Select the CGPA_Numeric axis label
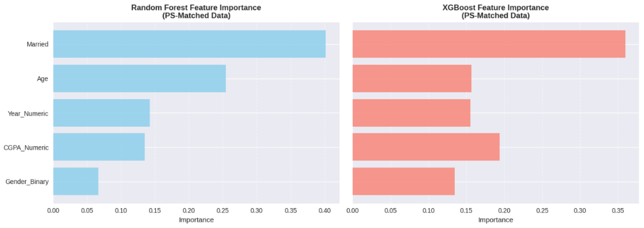The width and height of the screenshot is (644, 228). click(26, 148)
